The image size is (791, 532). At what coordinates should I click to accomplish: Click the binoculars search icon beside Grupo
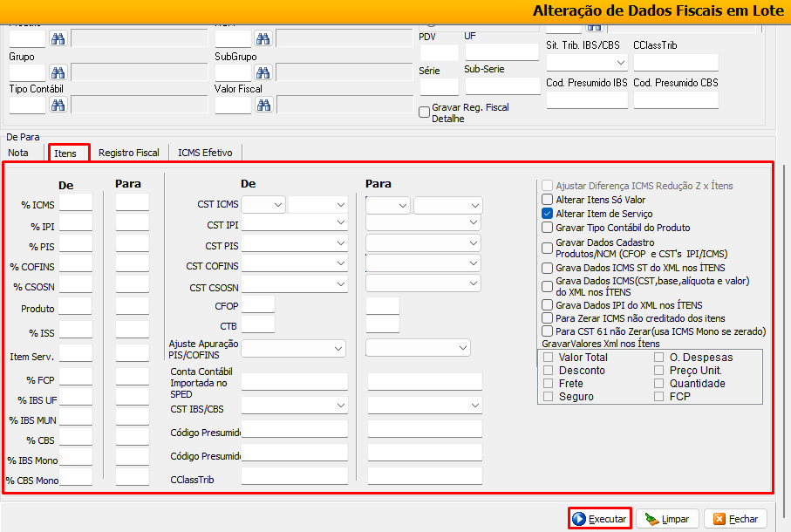pos(58,72)
